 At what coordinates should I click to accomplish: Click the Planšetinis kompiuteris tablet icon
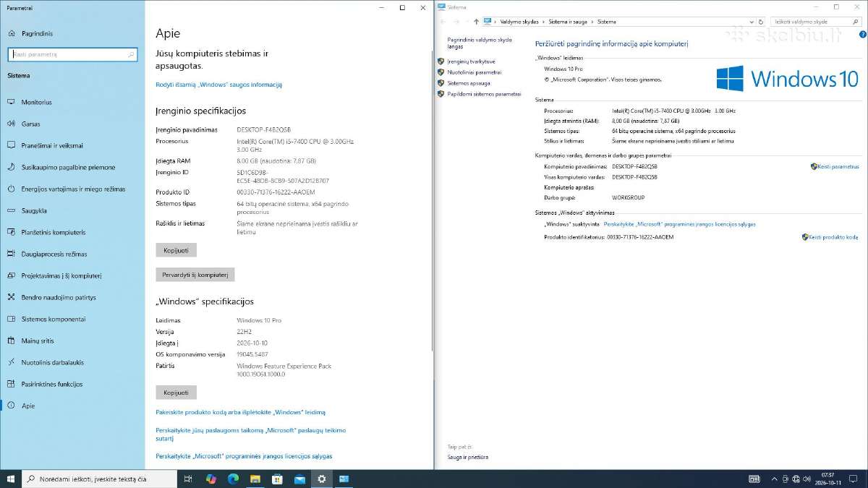(12, 232)
